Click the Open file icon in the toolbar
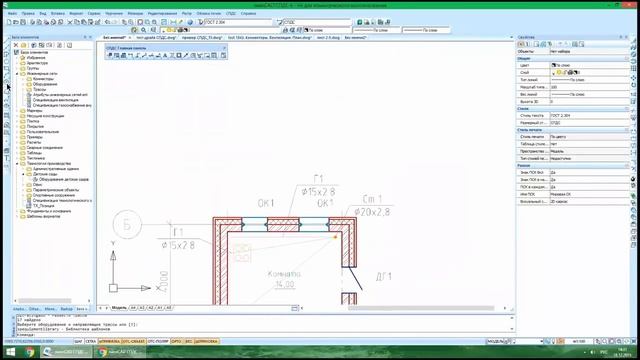The width and height of the screenshot is (640, 360). tap(16, 22)
